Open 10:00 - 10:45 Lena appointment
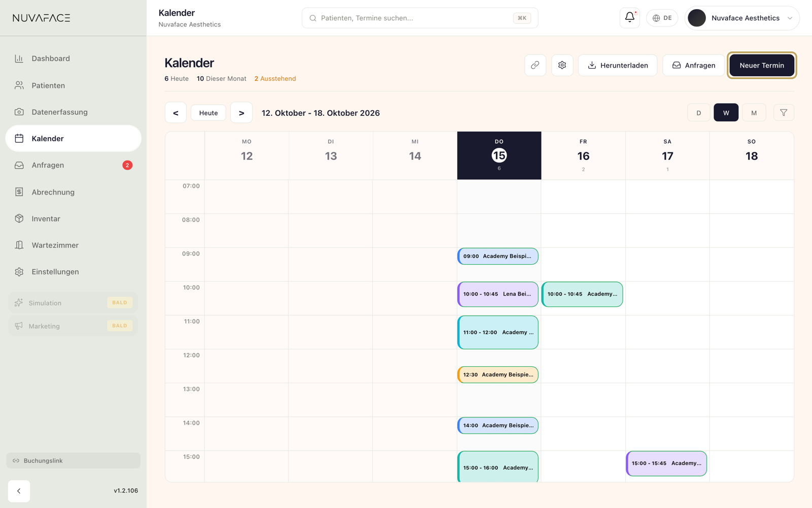Image resolution: width=812 pixels, height=508 pixels. (498, 294)
